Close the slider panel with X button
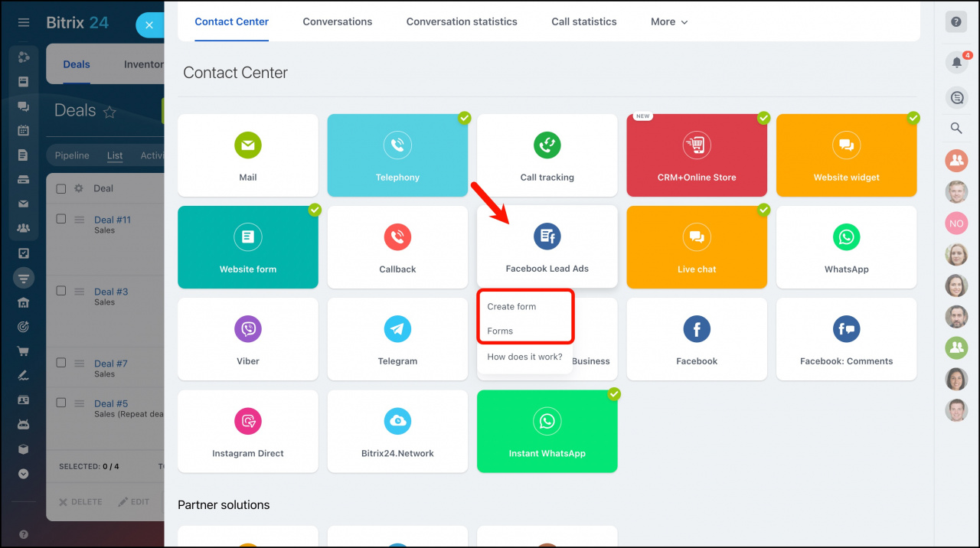This screenshot has height=548, width=980. (x=149, y=25)
